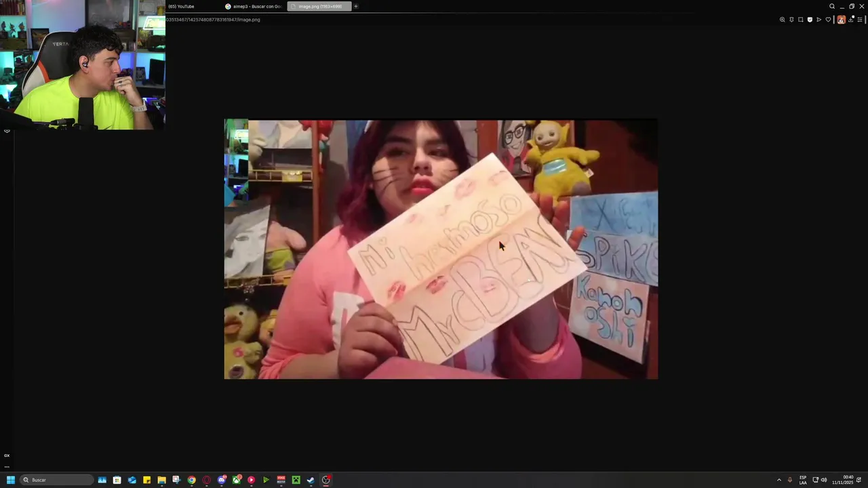The image size is (868, 488).
Task: Open the volume speaker tray icon
Action: [824, 480]
